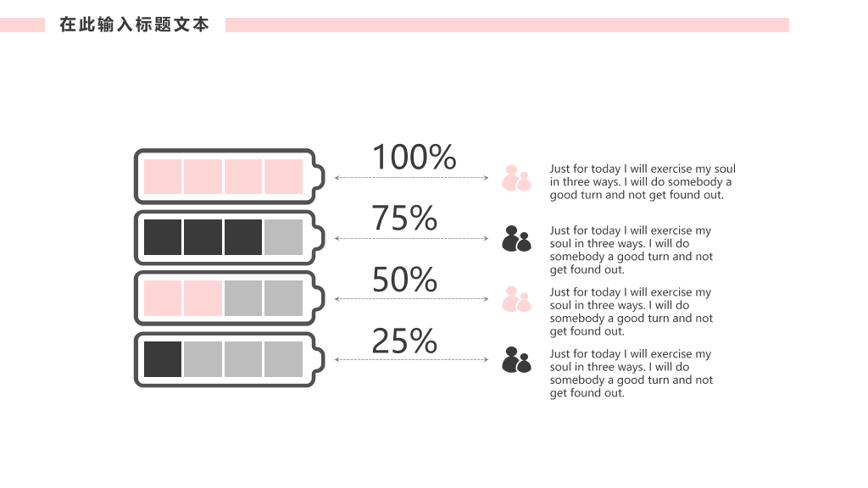Select the gray last cell of 75% battery
This screenshot has height=488, width=868.
[x=283, y=237]
